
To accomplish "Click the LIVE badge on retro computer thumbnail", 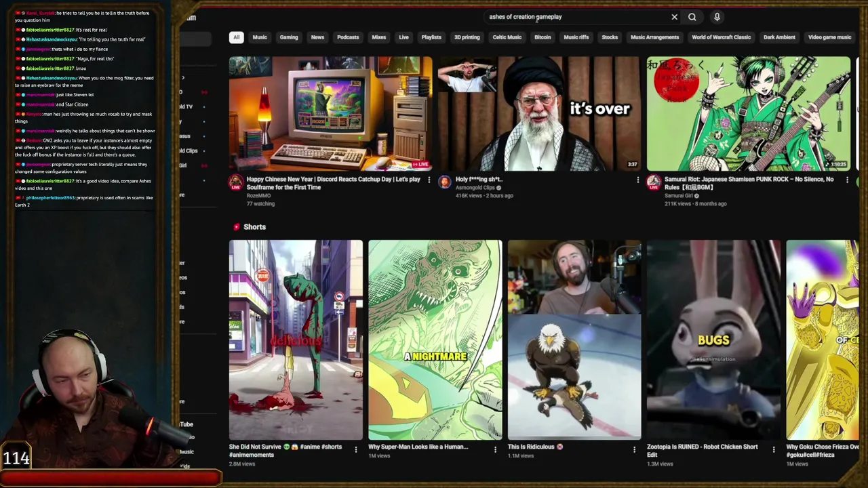I will pyautogui.click(x=420, y=164).
